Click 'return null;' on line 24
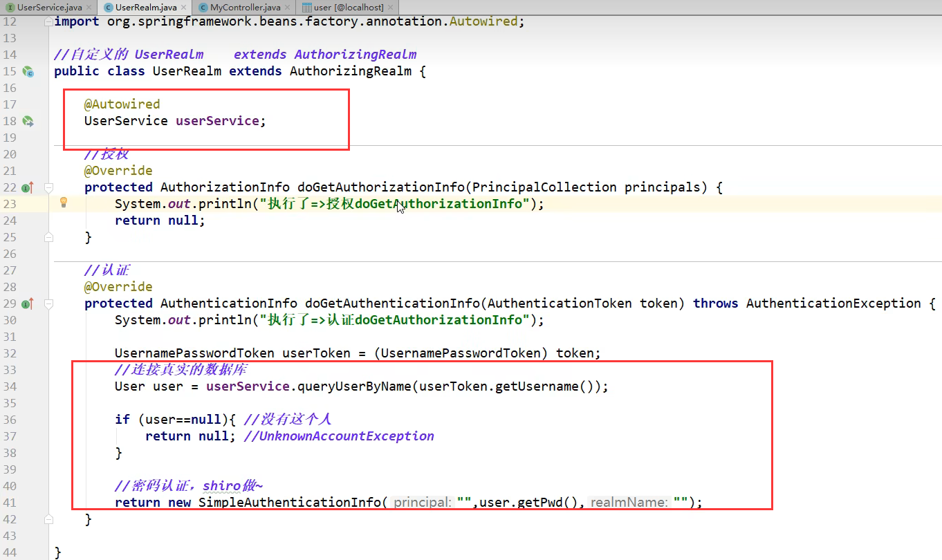942x560 pixels. pyautogui.click(x=160, y=221)
